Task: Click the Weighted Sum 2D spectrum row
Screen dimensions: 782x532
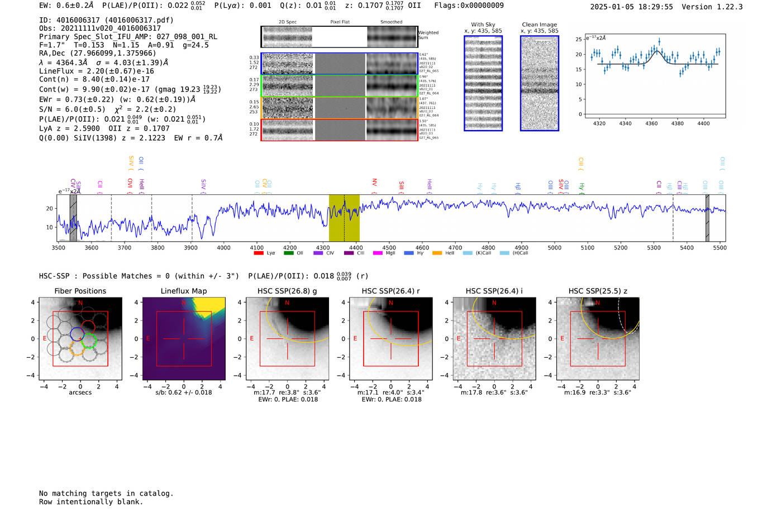Action: [x=340, y=37]
